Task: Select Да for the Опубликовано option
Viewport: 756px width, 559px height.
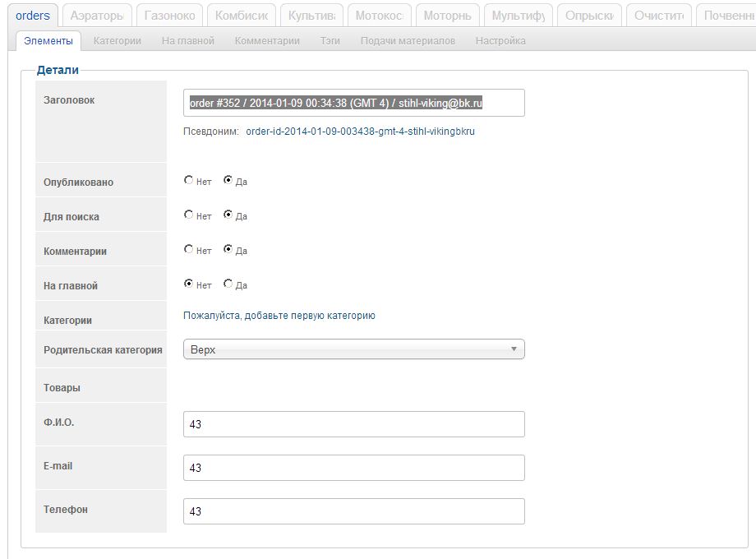Action: pos(228,180)
